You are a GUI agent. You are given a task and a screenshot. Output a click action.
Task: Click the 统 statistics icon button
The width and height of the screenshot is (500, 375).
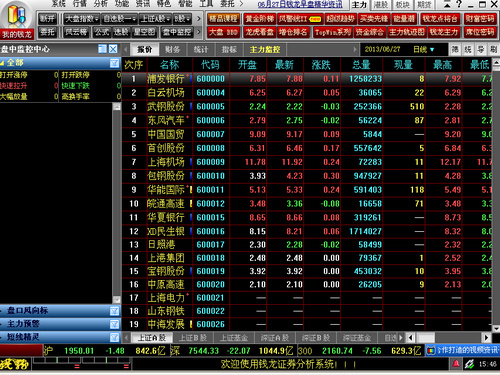pyautogui.click(x=468, y=50)
